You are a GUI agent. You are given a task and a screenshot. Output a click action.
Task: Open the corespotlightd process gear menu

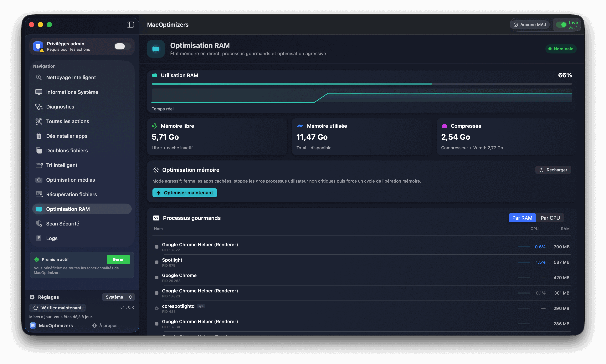[x=157, y=308]
